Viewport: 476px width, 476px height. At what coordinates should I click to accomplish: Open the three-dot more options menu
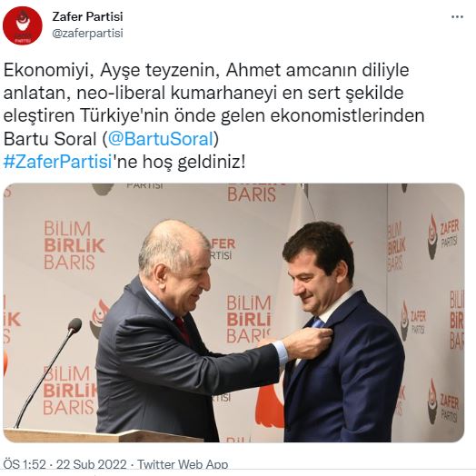[457, 17]
